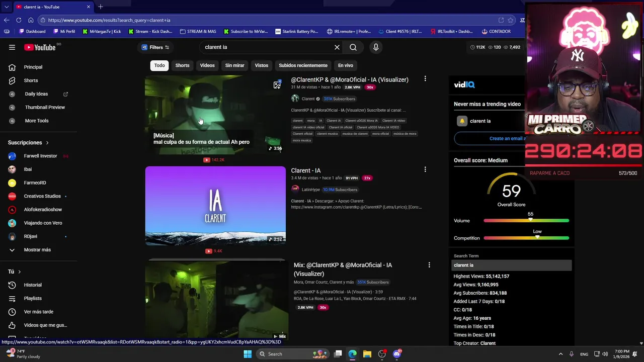Open Creativos Studios subscription channel
The width and height of the screenshot is (644, 362).
[x=42, y=196]
